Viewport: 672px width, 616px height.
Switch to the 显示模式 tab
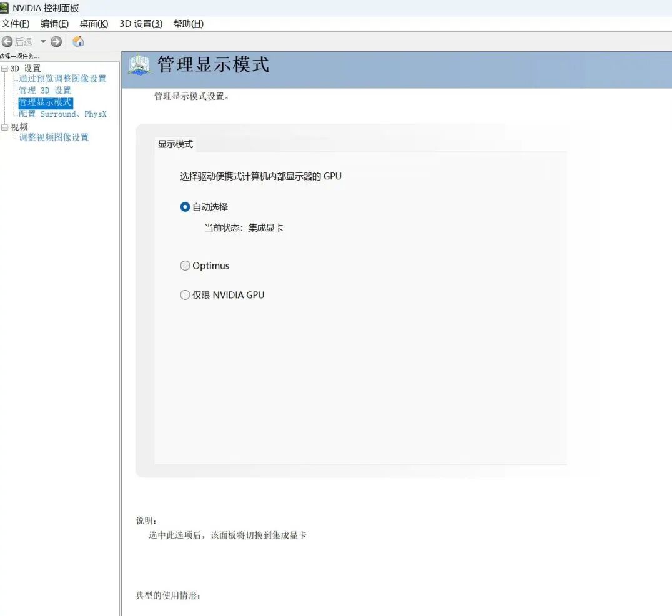175,144
